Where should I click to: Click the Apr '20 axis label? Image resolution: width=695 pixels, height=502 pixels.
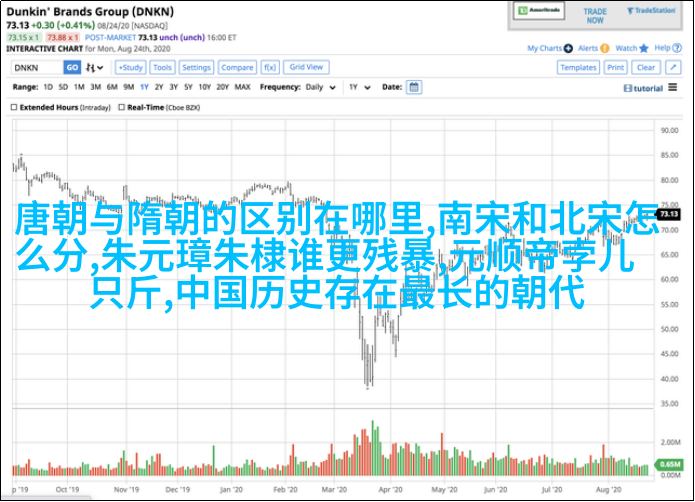pos(390,490)
